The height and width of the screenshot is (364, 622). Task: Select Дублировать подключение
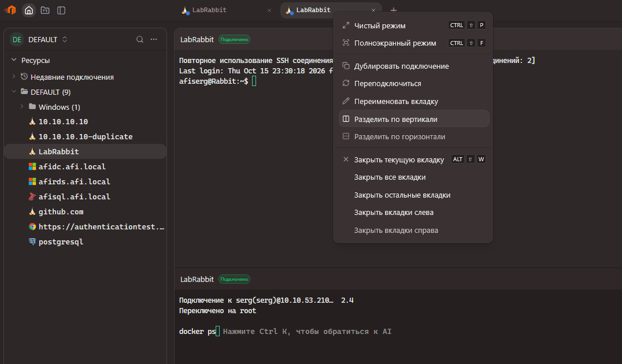414,66
